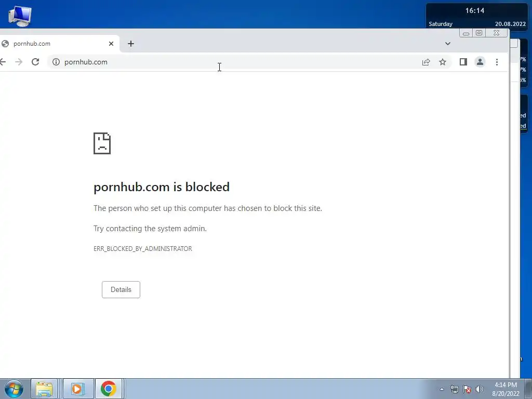Bookmark this tab with the star icon
This screenshot has width=532, height=399.
click(x=443, y=62)
